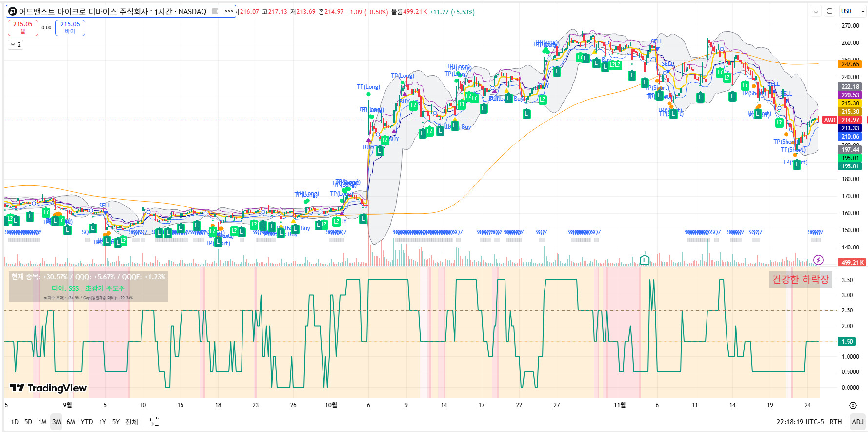Click the 270.00 price axis tick
The height and width of the screenshot is (432, 868).
tap(850, 26)
